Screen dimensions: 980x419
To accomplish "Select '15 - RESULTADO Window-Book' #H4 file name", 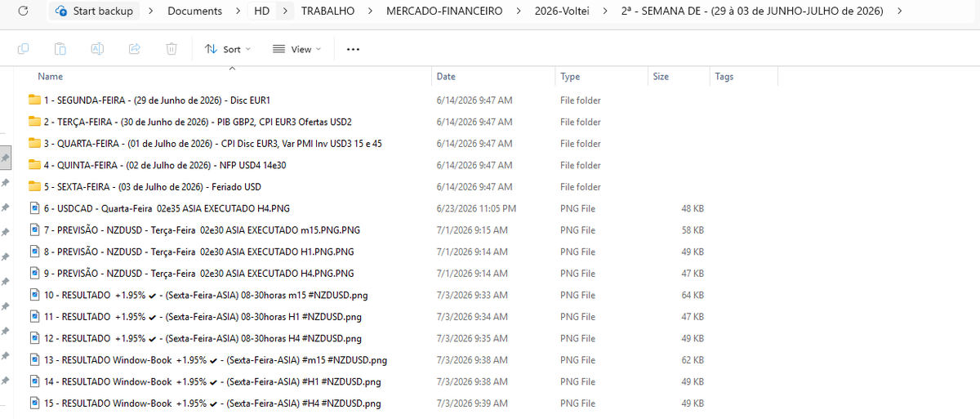I will pyautogui.click(x=212, y=403).
